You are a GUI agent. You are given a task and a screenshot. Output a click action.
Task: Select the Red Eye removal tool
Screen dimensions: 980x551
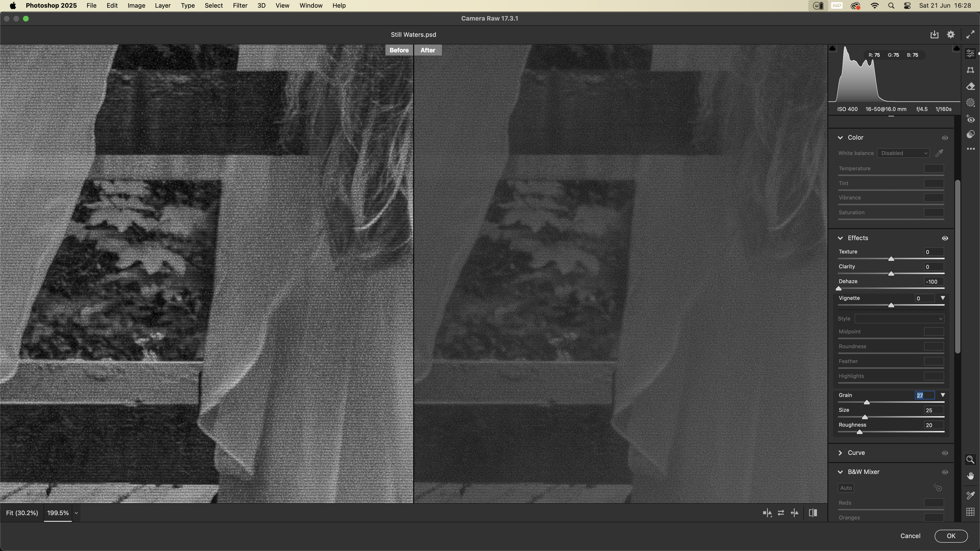coord(970,119)
